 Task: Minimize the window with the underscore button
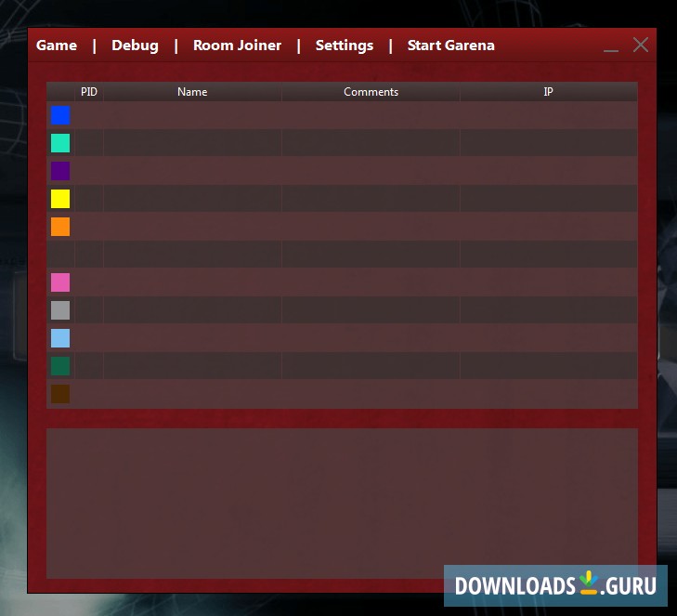pyautogui.click(x=610, y=49)
